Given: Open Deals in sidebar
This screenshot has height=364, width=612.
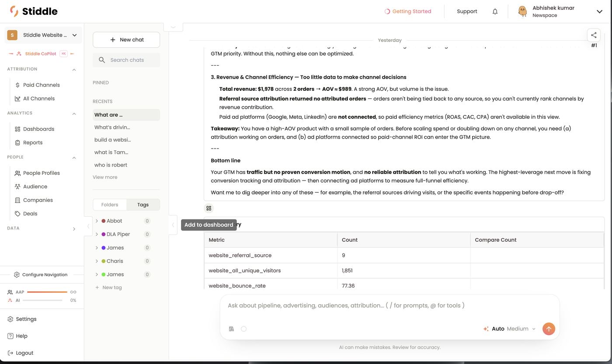Looking at the screenshot, I should click(x=30, y=214).
